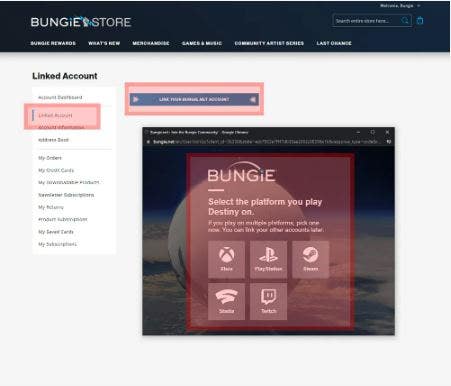This screenshot has width=451, height=386.
Task: Open the Merchandise menu
Action: (151, 43)
